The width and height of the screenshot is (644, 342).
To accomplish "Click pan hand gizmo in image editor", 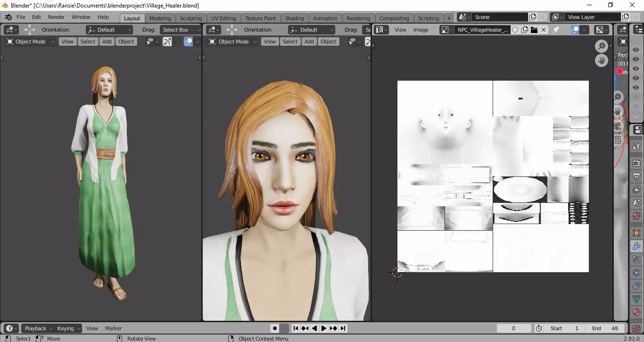I will point(602,60).
